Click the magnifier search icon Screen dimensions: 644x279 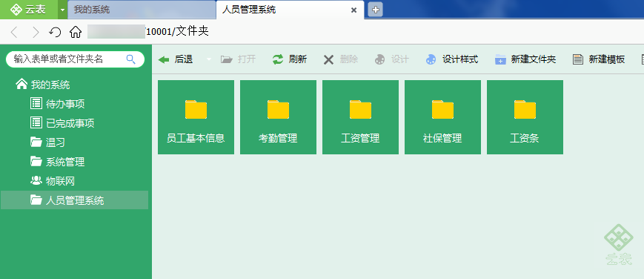pos(131,59)
